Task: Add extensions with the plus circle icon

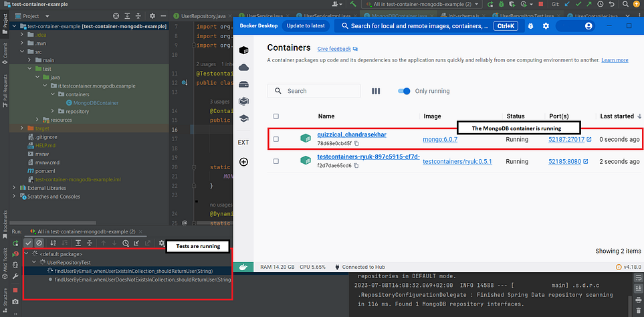Action: (x=243, y=162)
